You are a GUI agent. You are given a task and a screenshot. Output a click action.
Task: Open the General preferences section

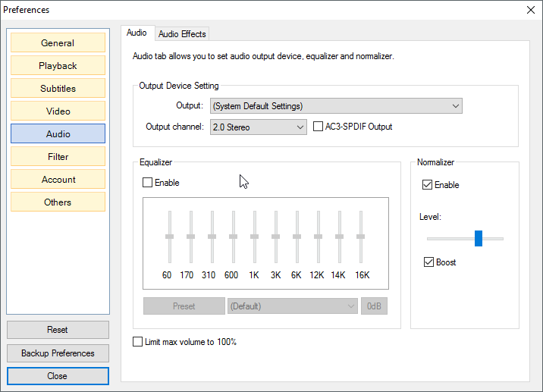(x=58, y=42)
